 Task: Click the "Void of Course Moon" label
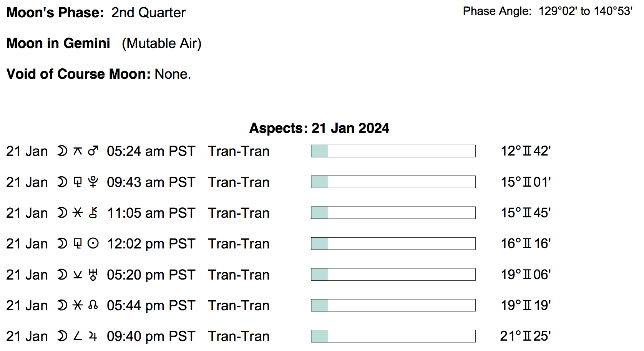coord(79,74)
